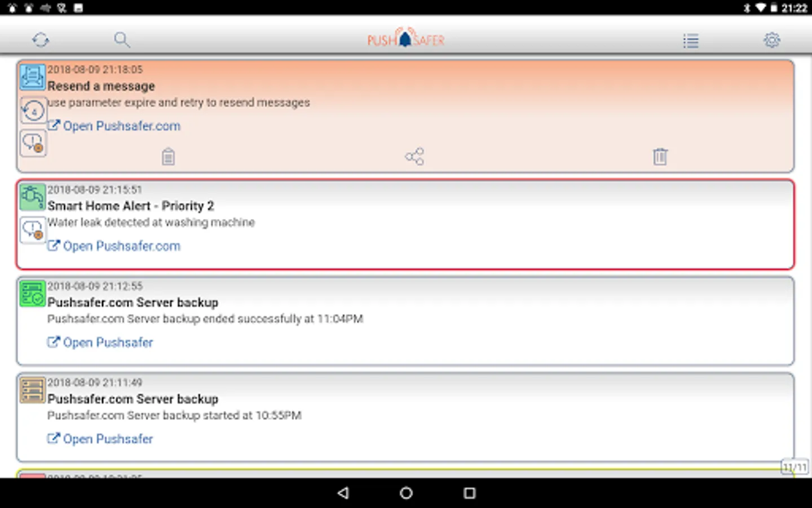Tap the status bar clock 21:22

[x=795, y=8]
